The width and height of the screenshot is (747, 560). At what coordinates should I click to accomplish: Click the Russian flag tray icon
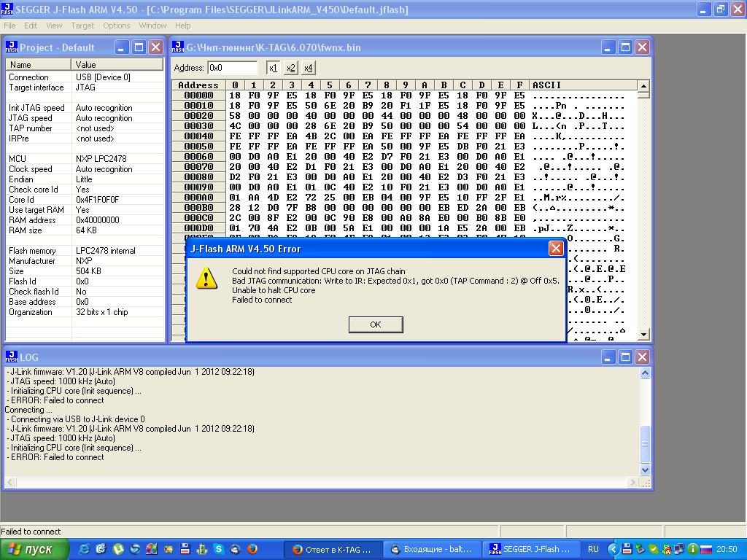(706, 550)
